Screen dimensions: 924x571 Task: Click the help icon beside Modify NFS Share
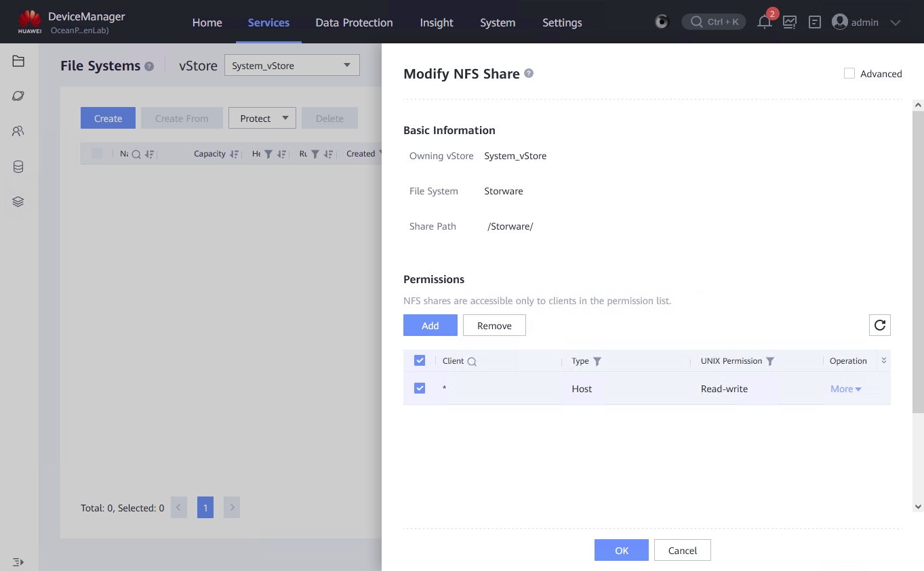[529, 73]
